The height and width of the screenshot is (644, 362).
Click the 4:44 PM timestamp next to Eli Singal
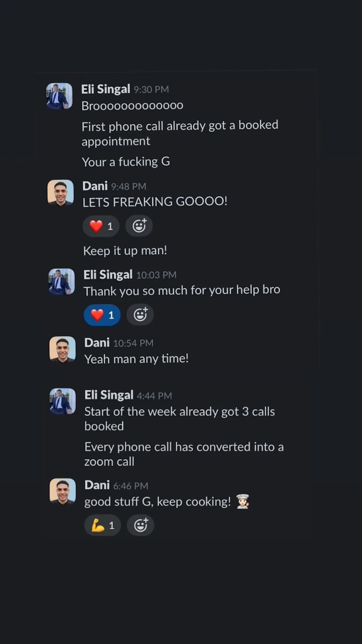(154, 396)
